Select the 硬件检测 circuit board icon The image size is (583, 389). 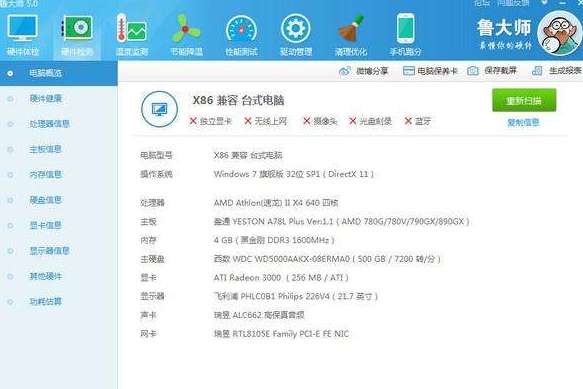77,28
